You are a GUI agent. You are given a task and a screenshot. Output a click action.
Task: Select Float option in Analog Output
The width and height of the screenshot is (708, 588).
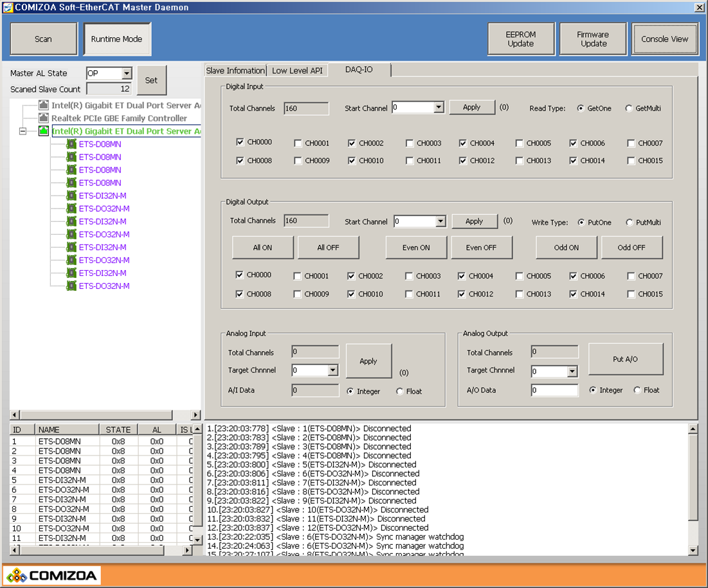[x=637, y=390]
